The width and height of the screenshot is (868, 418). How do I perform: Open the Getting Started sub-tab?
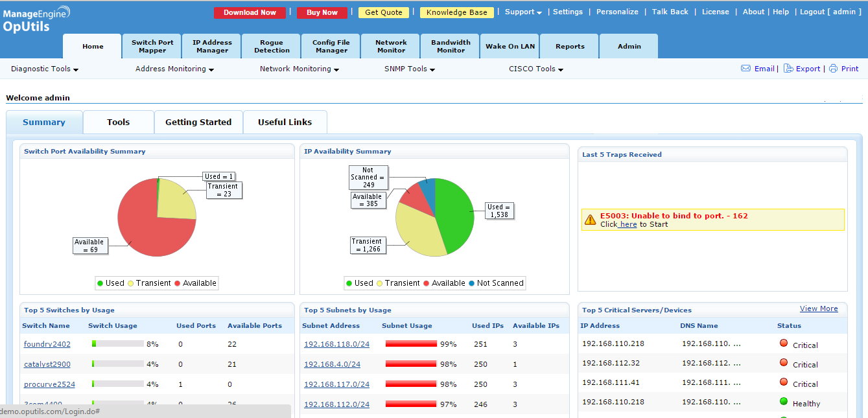coord(198,122)
